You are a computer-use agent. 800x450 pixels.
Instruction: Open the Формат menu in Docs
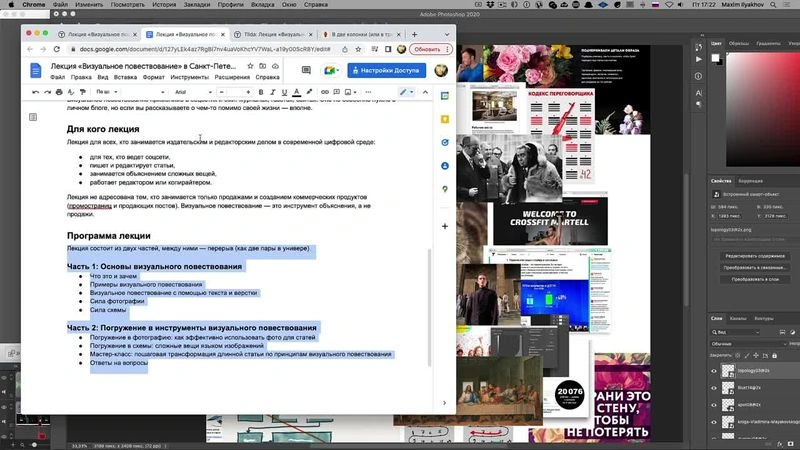tap(154, 78)
